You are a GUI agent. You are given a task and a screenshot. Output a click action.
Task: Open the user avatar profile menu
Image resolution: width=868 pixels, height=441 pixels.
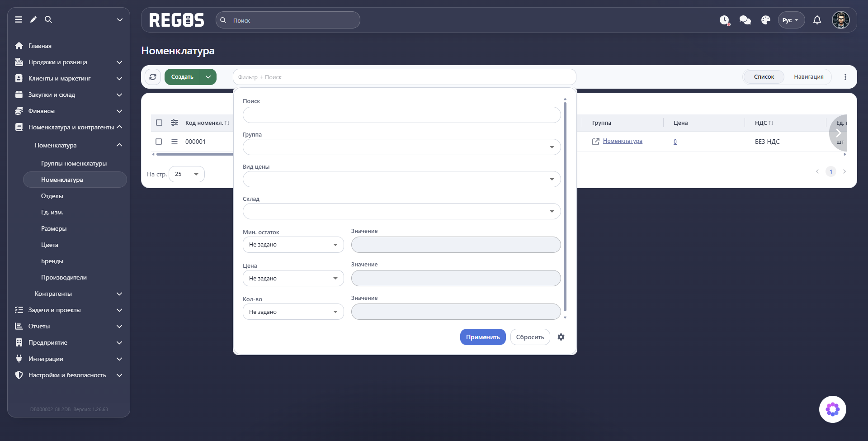841,20
